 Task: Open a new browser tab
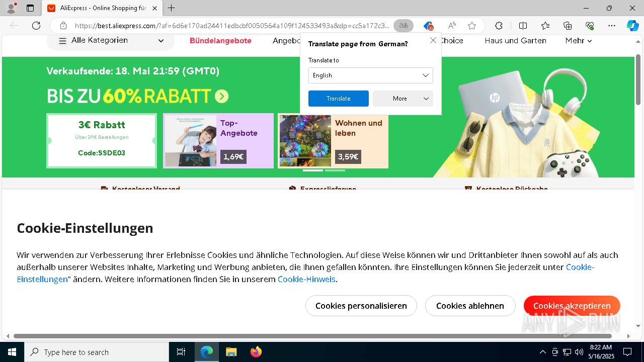tap(172, 8)
